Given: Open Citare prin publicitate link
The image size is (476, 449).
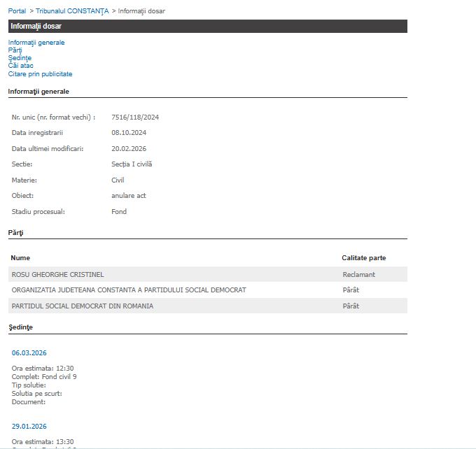Looking at the screenshot, I should [x=40, y=73].
